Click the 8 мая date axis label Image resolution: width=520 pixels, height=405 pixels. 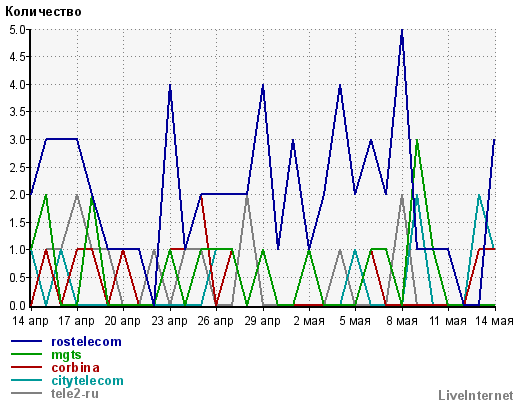402,321
